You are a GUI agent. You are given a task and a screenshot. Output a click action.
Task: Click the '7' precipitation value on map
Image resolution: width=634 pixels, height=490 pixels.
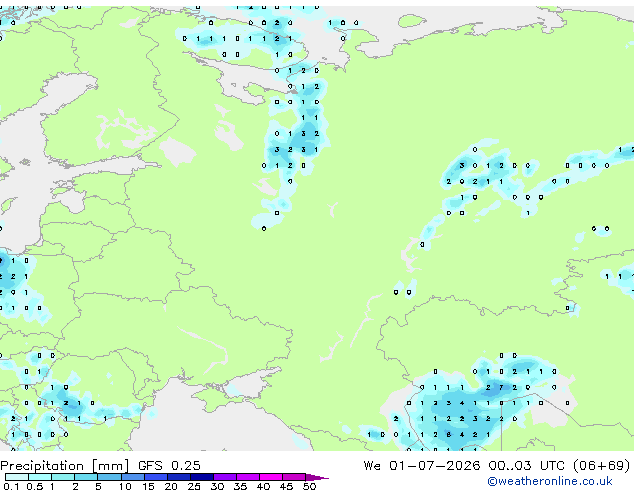(x=501, y=387)
